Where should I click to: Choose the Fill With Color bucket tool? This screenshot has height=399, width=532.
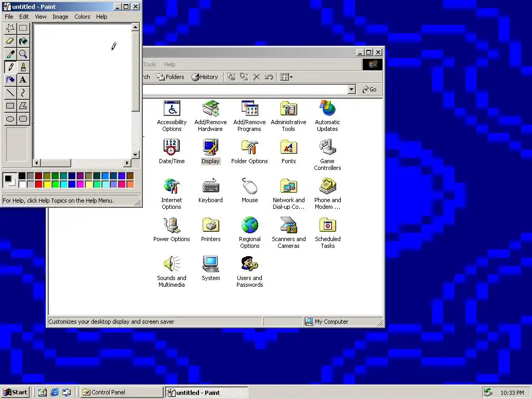[x=23, y=41]
